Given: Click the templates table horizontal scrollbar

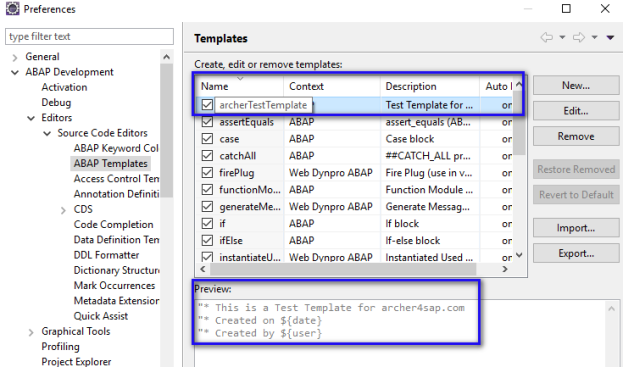Looking at the screenshot, I should click(343, 269).
